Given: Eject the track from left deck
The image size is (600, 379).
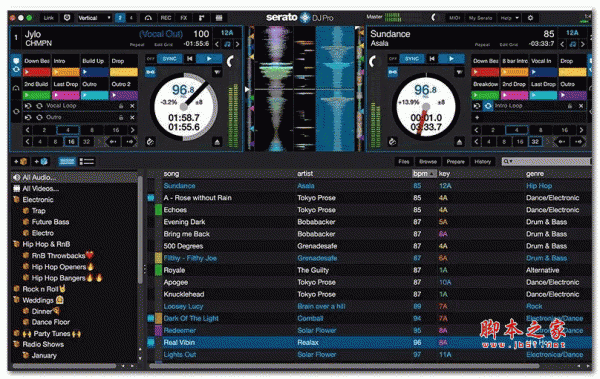Looking at the screenshot, I should [x=217, y=142].
